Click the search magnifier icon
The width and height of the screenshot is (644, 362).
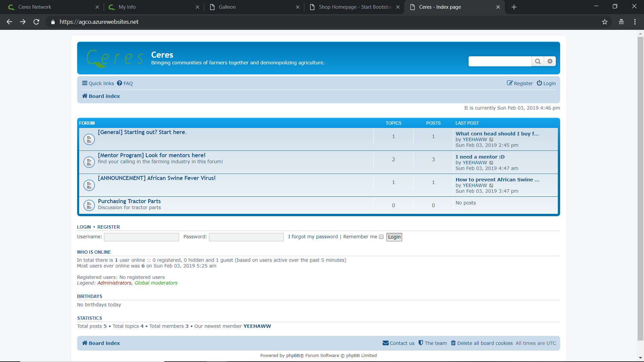click(538, 61)
